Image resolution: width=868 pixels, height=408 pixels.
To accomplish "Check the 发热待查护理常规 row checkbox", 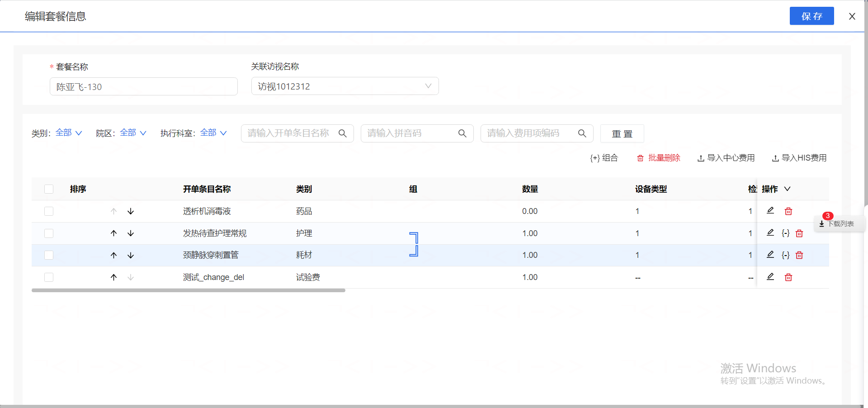I will [49, 233].
